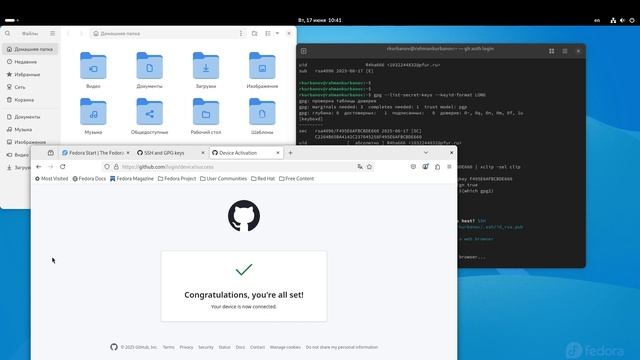Select Избранные in Files sidebar
The height and width of the screenshot is (360, 640).
[x=30, y=74]
